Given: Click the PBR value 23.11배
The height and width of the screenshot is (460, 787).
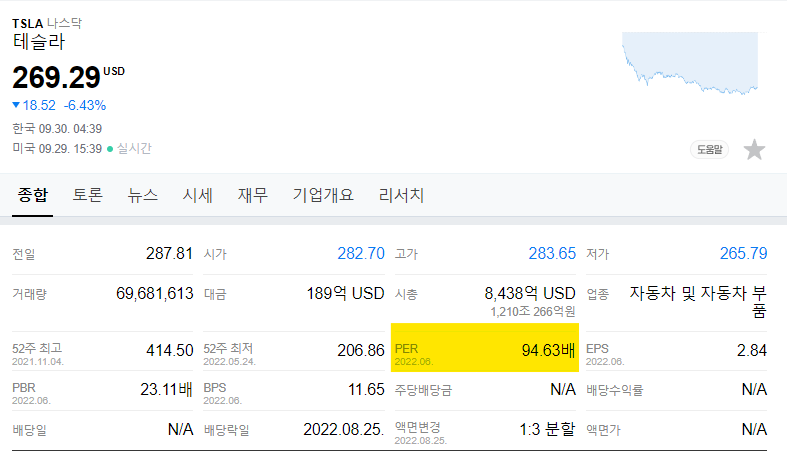Looking at the screenshot, I should (x=166, y=389).
